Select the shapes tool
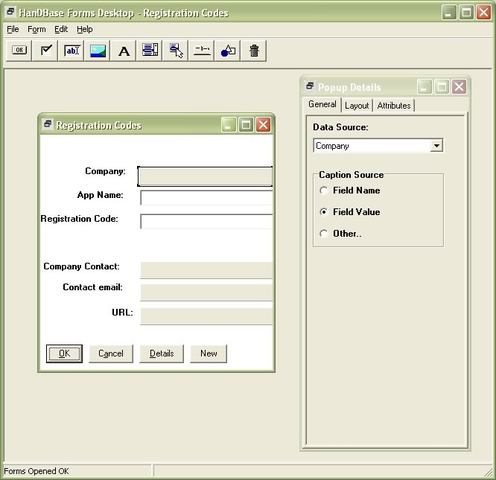Screen dimensions: 496x480 pyautogui.click(x=228, y=50)
